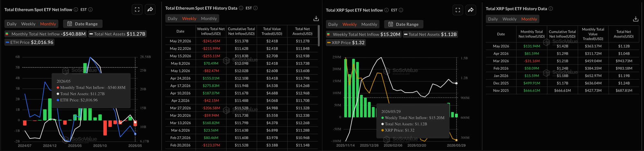Screen dimensions: 644x151
Task: Open Date Range picker on XRP Net Inflow chart
Action: click(404, 24)
